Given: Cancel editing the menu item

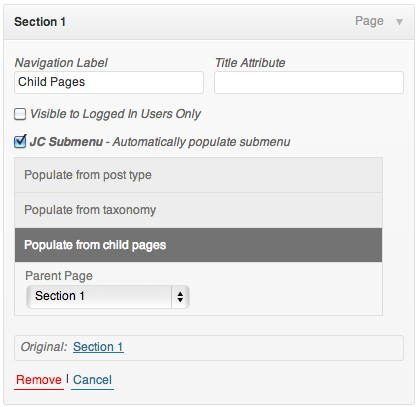Looking at the screenshot, I should coord(92,380).
